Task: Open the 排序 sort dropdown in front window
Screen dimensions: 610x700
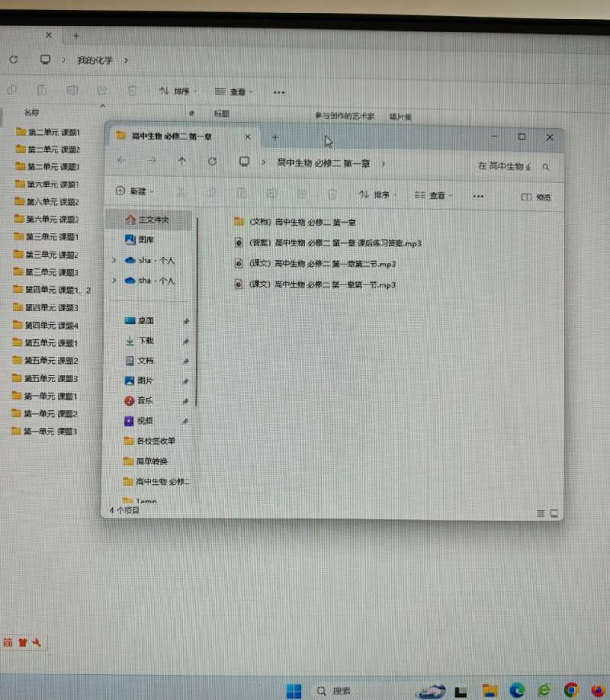Action: [377, 194]
